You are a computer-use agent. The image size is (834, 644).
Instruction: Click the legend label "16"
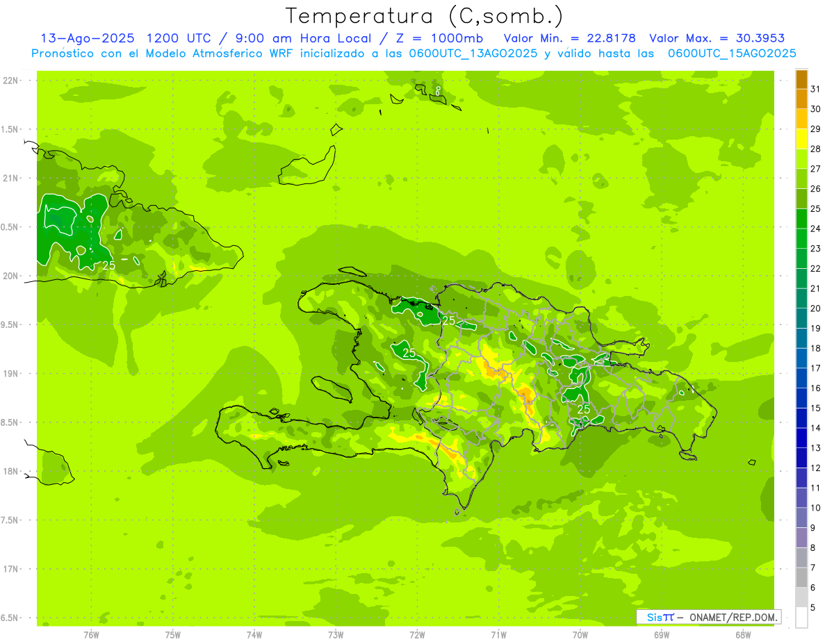point(816,388)
